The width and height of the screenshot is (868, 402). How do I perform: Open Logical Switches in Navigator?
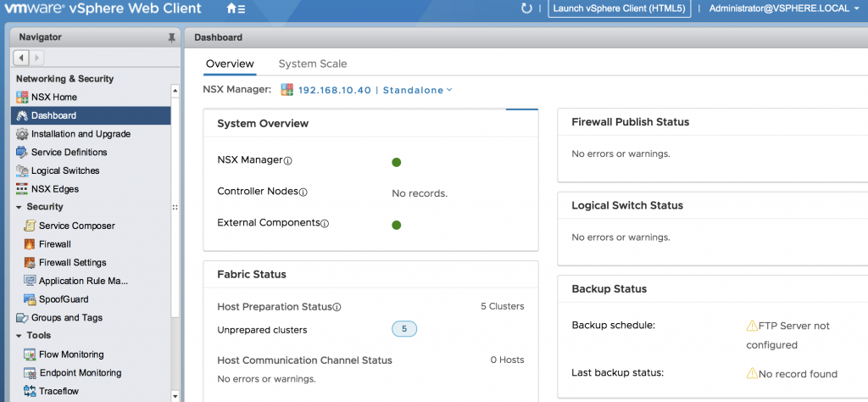[65, 170]
